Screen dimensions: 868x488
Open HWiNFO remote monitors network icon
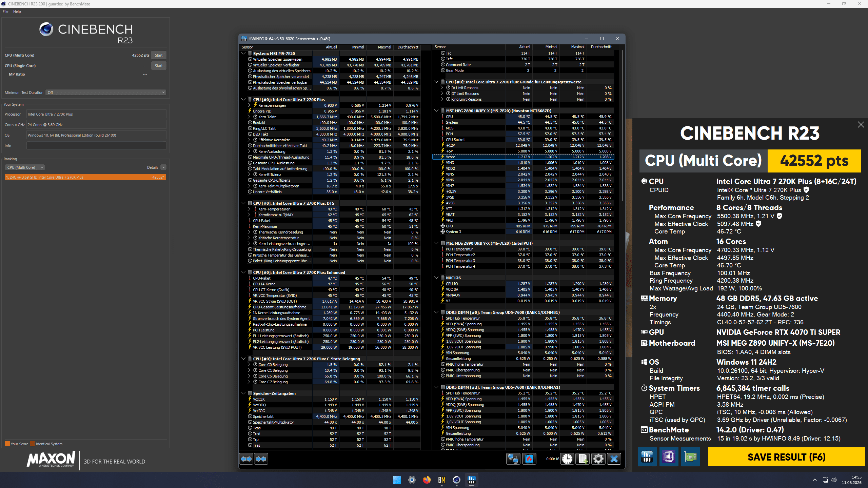[513, 459]
